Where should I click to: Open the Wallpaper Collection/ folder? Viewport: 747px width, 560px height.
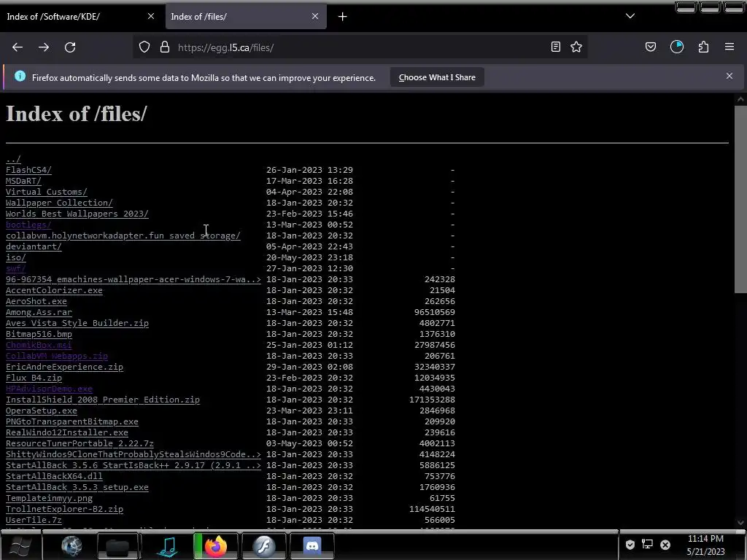click(59, 203)
